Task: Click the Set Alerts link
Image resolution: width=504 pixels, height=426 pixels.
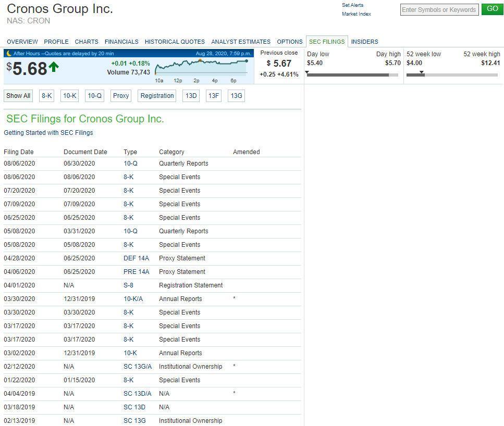Action: [x=353, y=5]
